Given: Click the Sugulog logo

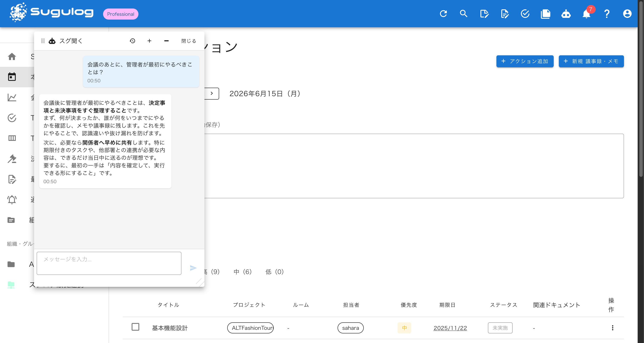Looking at the screenshot, I should (51, 13).
